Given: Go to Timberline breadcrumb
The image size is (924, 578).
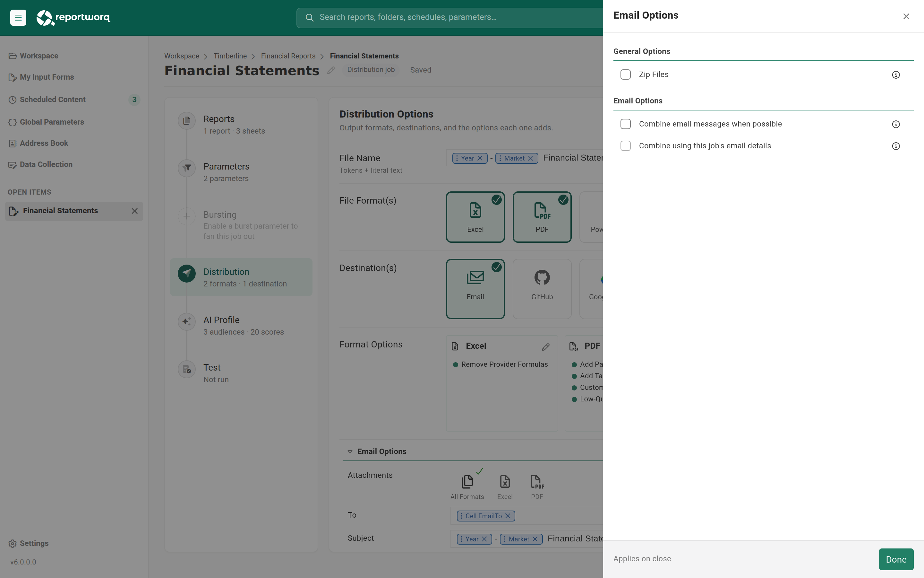Looking at the screenshot, I should coord(230,56).
